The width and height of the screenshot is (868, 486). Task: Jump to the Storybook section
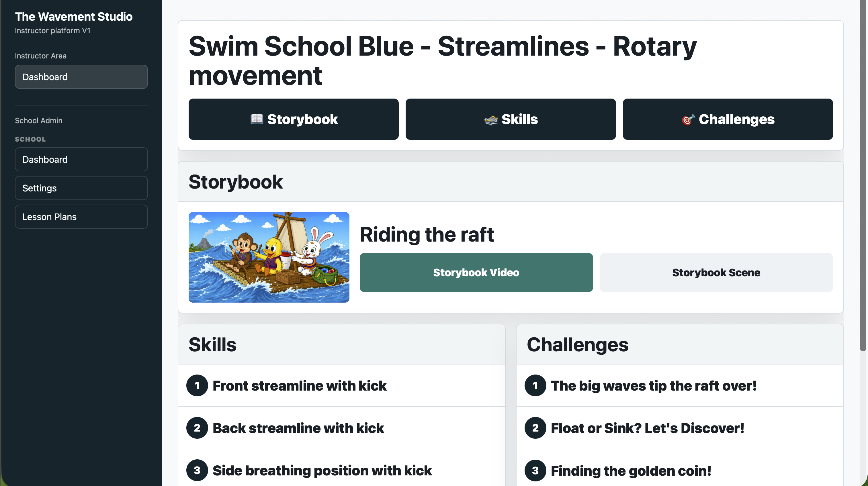tap(294, 119)
